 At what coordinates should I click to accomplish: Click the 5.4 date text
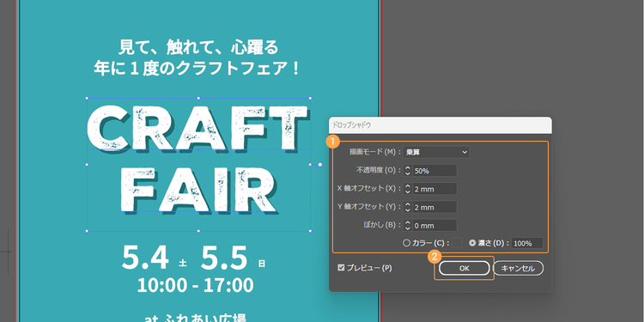[x=145, y=258]
